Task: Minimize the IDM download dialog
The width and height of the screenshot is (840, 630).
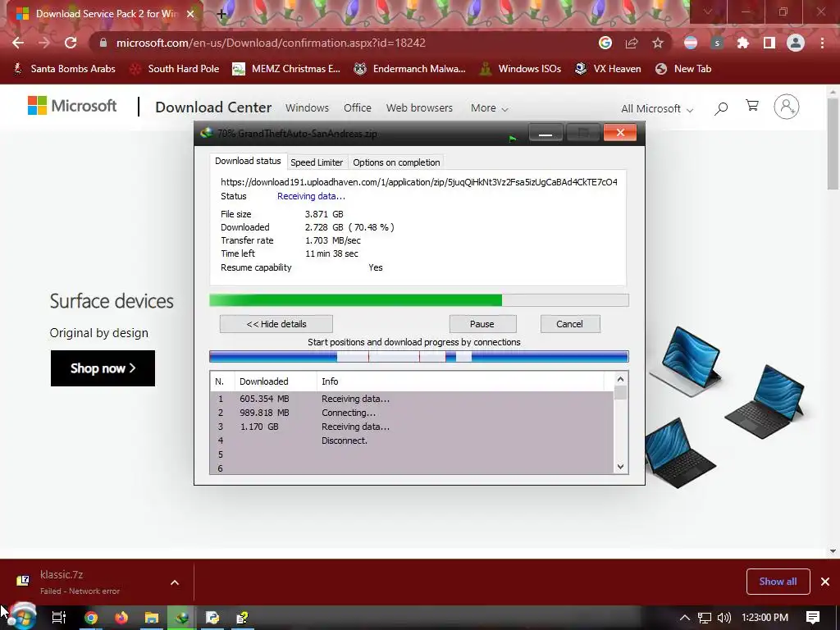Action: click(546, 133)
